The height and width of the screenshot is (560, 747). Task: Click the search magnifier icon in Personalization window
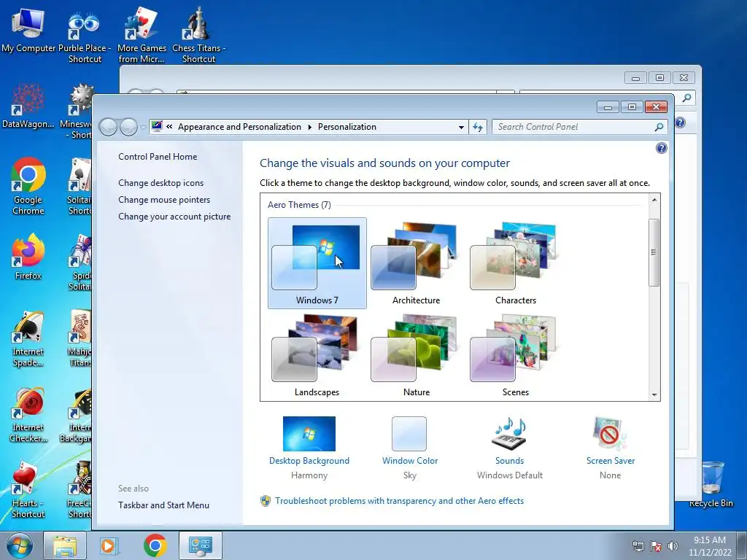659,127
